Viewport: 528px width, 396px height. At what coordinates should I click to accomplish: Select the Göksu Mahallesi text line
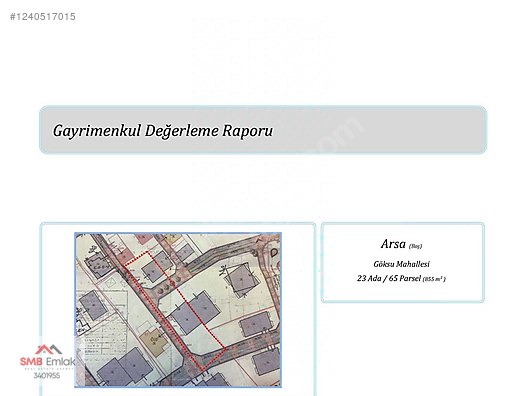pos(401,264)
